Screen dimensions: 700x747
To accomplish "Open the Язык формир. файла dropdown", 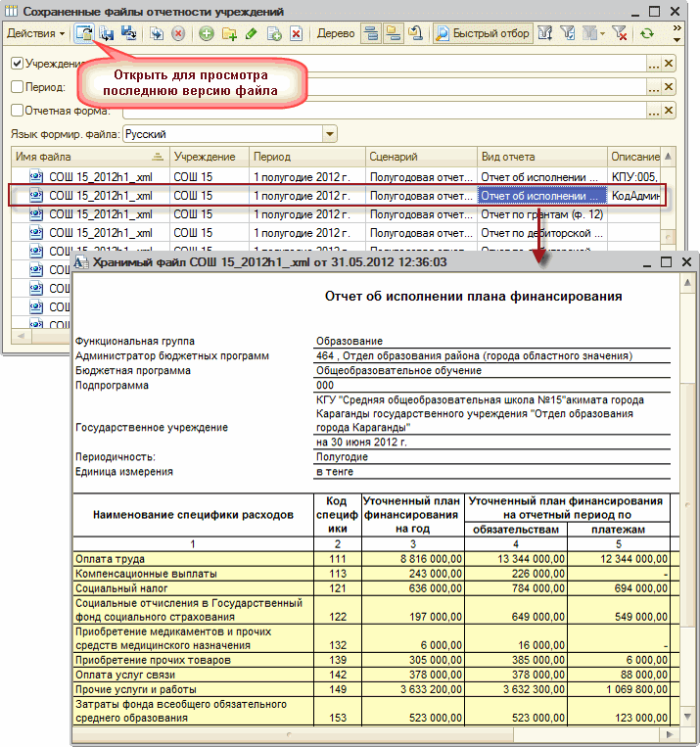I will click(330, 133).
